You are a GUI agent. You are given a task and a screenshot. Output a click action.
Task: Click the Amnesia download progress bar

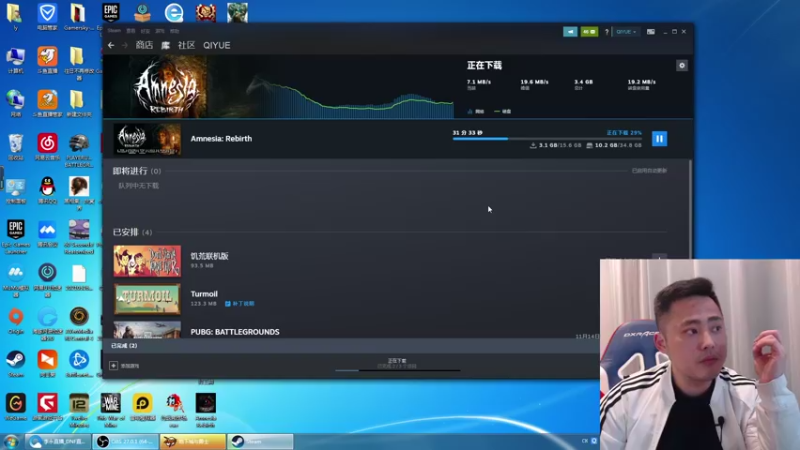tap(547, 139)
